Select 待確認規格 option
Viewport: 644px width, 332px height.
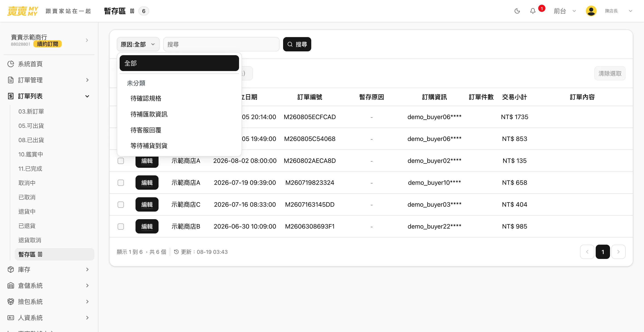(x=179, y=99)
